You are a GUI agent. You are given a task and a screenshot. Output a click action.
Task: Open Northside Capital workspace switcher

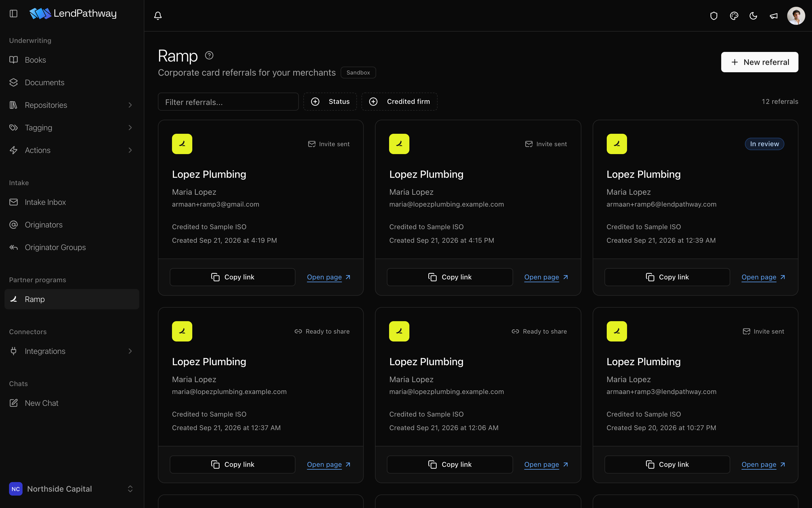click(72, 489)
